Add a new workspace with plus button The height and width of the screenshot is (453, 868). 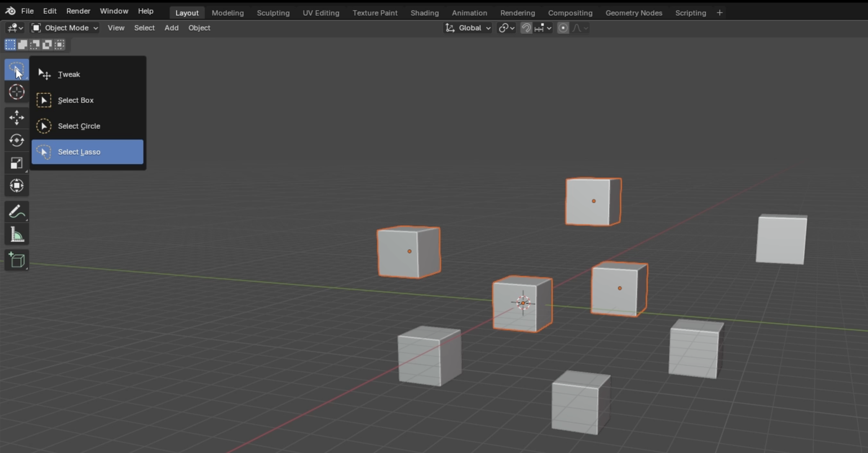tap(719, 13)
